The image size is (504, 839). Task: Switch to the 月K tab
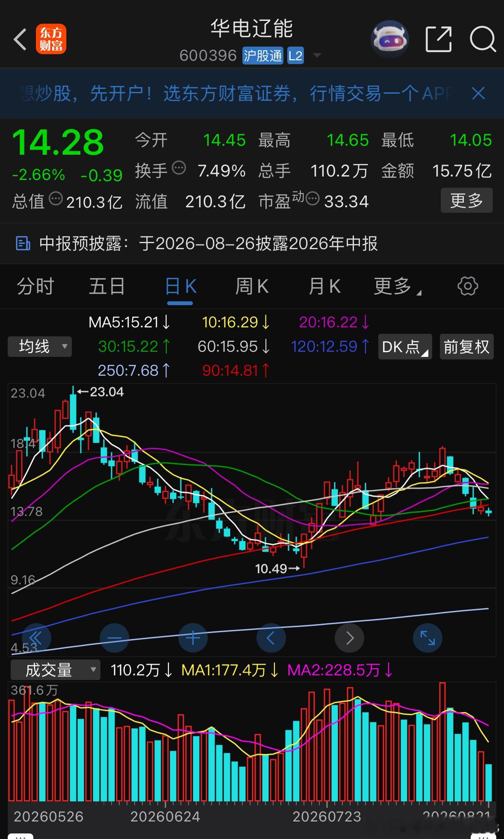(x=324, y=286)
